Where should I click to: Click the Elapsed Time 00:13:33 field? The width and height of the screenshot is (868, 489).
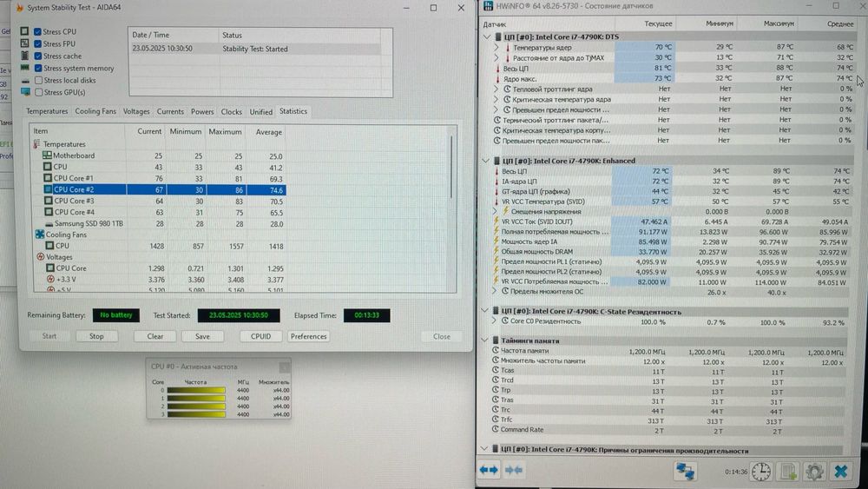[x=366, y=315]
